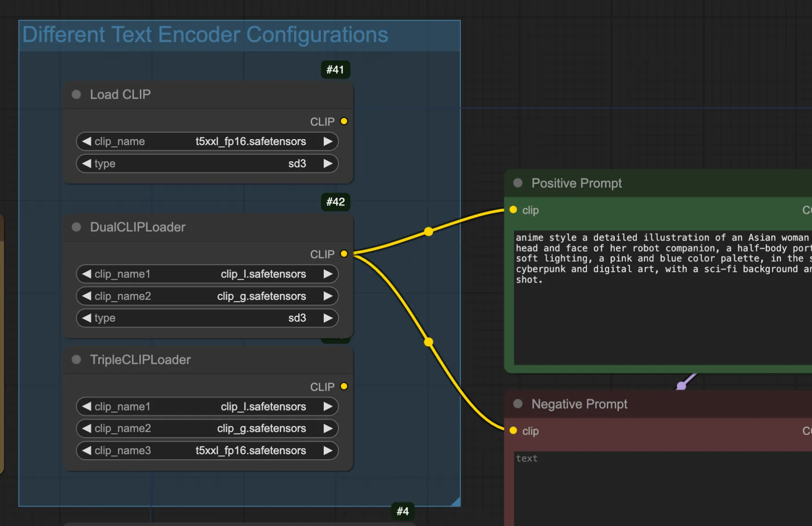Select the Different Text Encoder Configurations group title

[x=205, y=34]
